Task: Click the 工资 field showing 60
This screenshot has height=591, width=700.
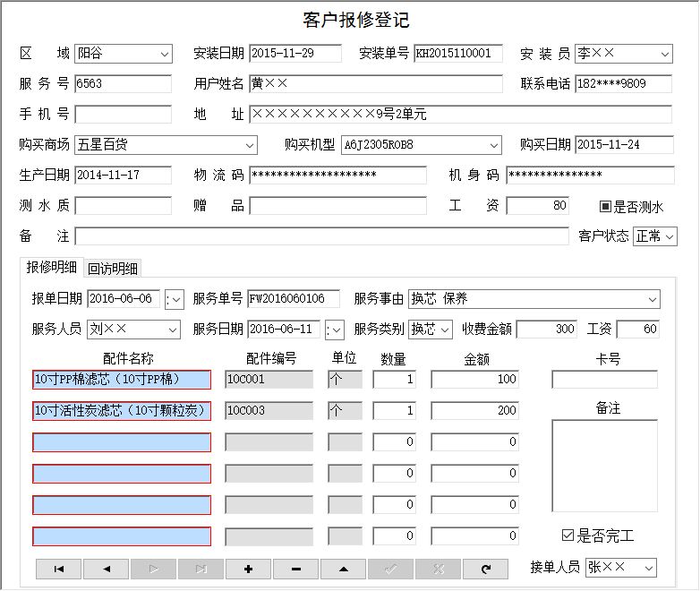Action: (637, 330)
